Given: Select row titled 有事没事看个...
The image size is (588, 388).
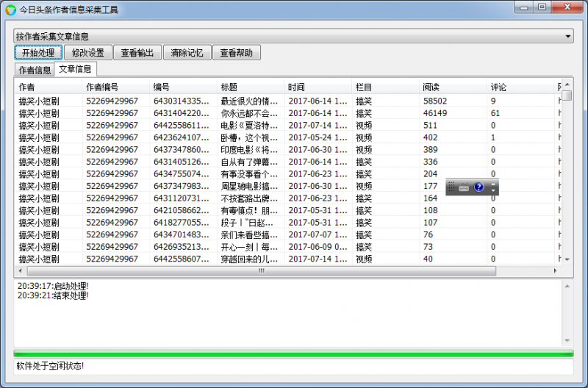Looking at the screenshot, I should [x=287, y=173].
